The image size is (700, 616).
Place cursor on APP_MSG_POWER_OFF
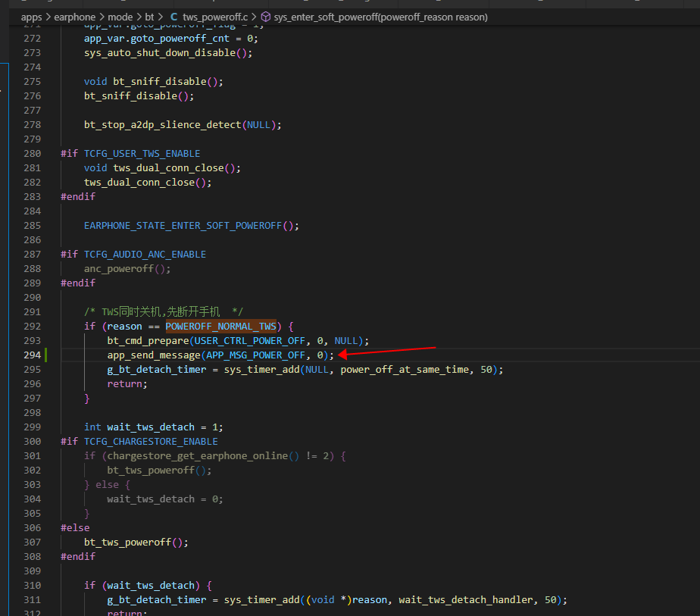pos(255,355)
